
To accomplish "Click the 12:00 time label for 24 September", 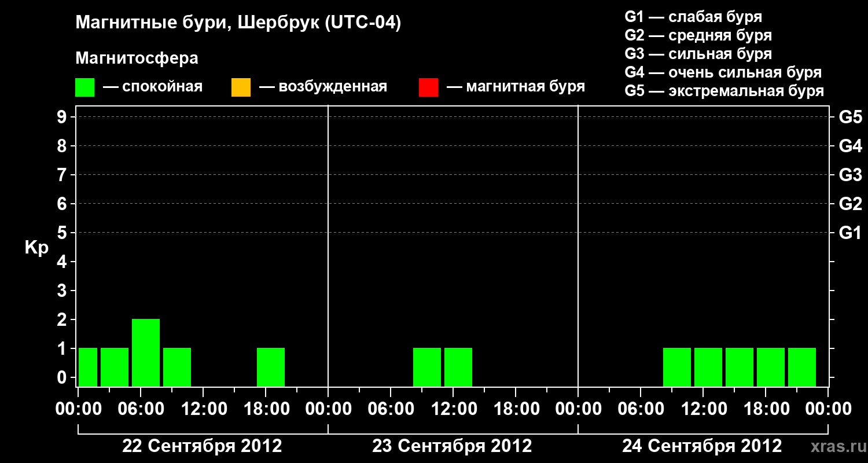I will (x=703, y=409).
